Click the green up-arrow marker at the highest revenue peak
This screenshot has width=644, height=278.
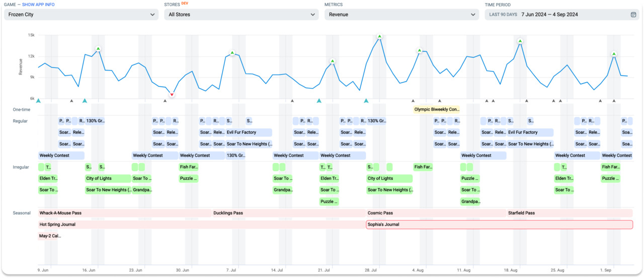point(379,36)
